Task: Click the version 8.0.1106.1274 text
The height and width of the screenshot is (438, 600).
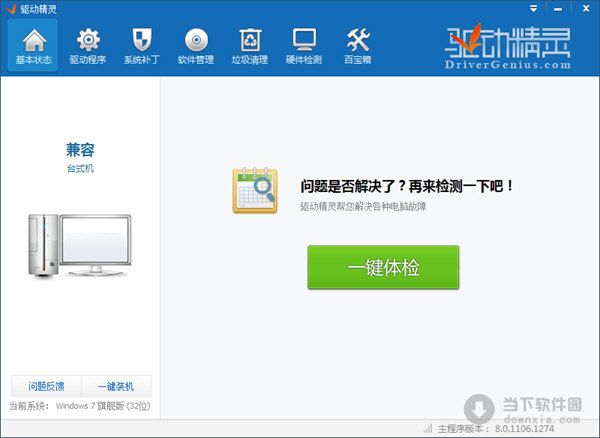Action: click(x=524, y=429)
